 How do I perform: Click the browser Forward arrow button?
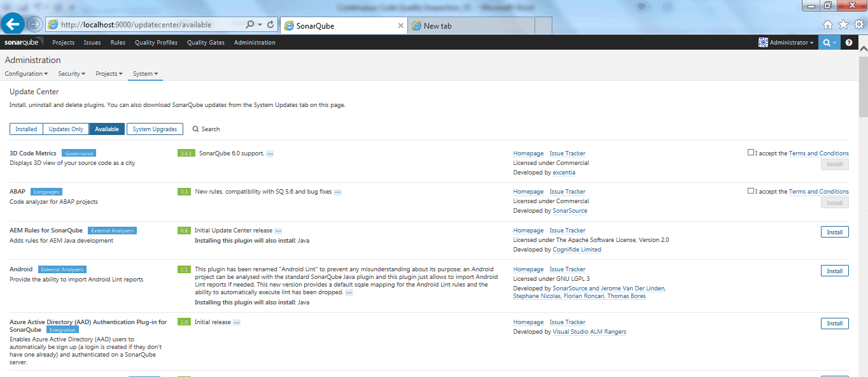click(35, 25)
